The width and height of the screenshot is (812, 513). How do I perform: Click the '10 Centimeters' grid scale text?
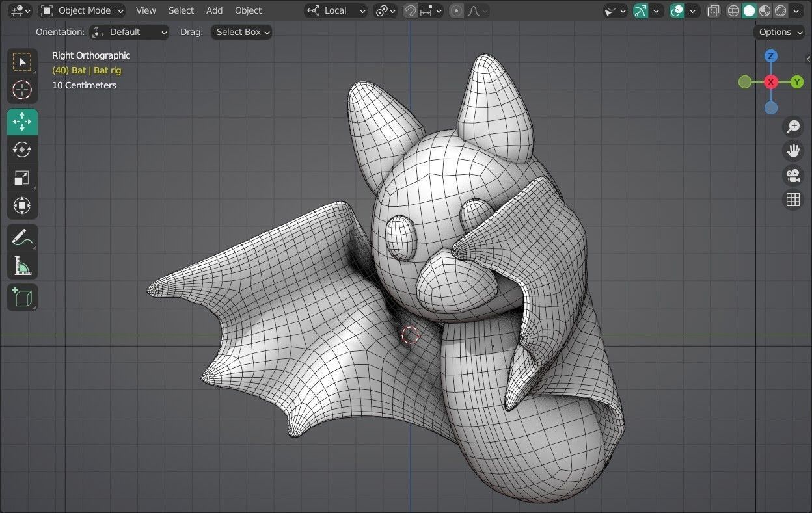(84, 85)
